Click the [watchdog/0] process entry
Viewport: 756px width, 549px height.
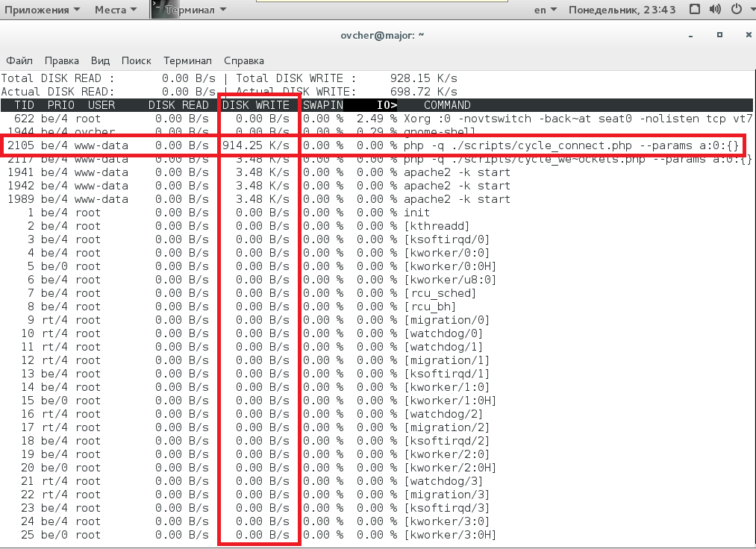tap(443, 333)
